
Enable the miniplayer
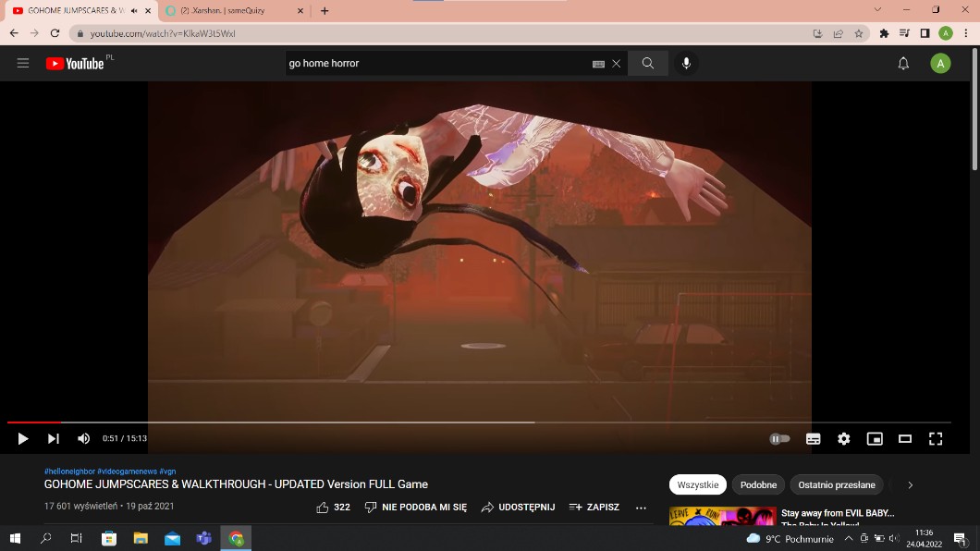coord(874,438)
